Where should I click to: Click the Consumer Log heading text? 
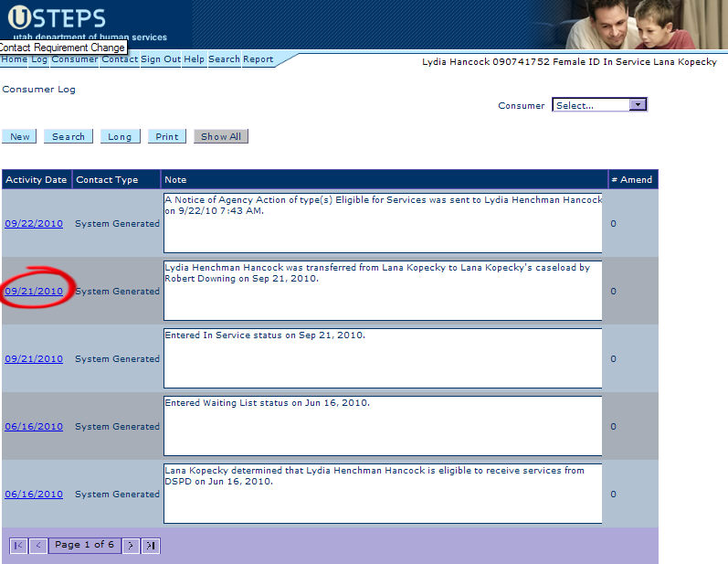pos(39,90)
